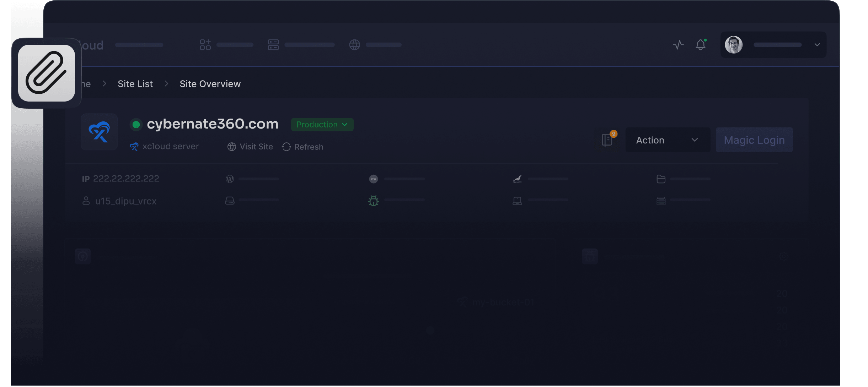
Task: Click the user avatar photo
Action: tap(734, 45)
